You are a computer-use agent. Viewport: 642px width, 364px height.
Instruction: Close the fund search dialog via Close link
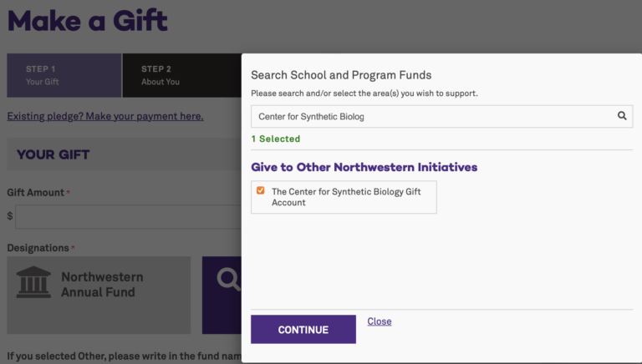[380, 321]
